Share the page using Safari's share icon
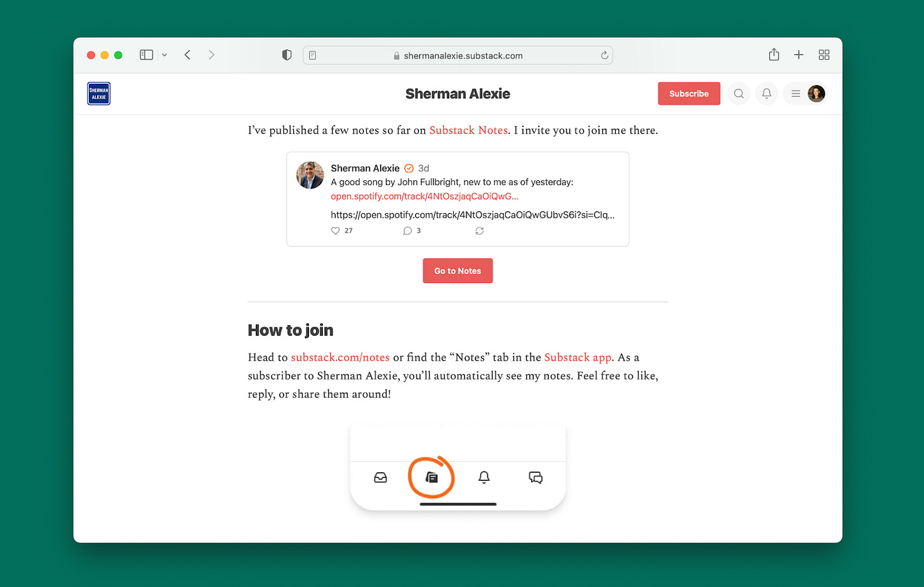The image size is (924, 587). [x=774, y=55]
